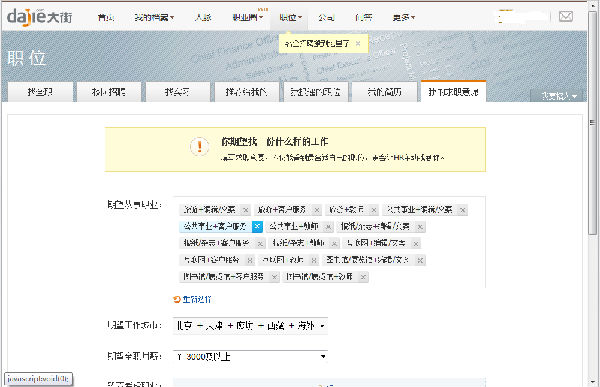Open the mail envelope icon in header
Viewport: 600px width, 387px height.
click(566, 16)
